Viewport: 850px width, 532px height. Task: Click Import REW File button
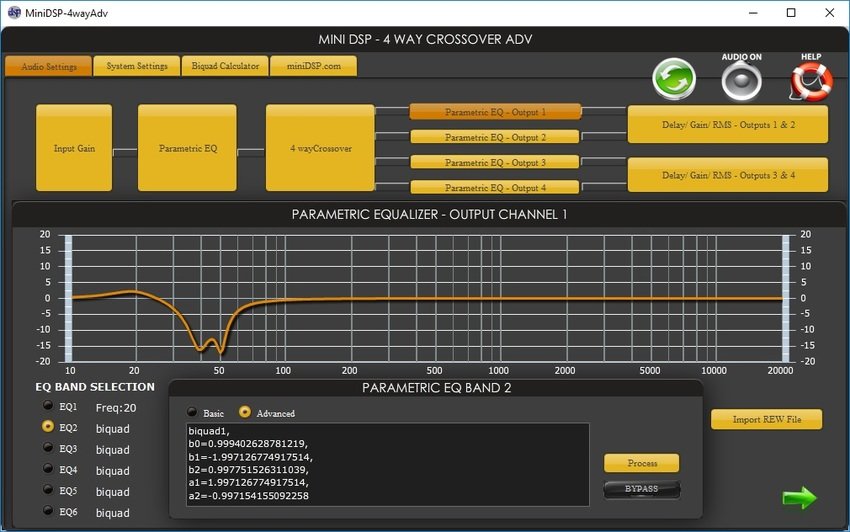click(767, 419)
